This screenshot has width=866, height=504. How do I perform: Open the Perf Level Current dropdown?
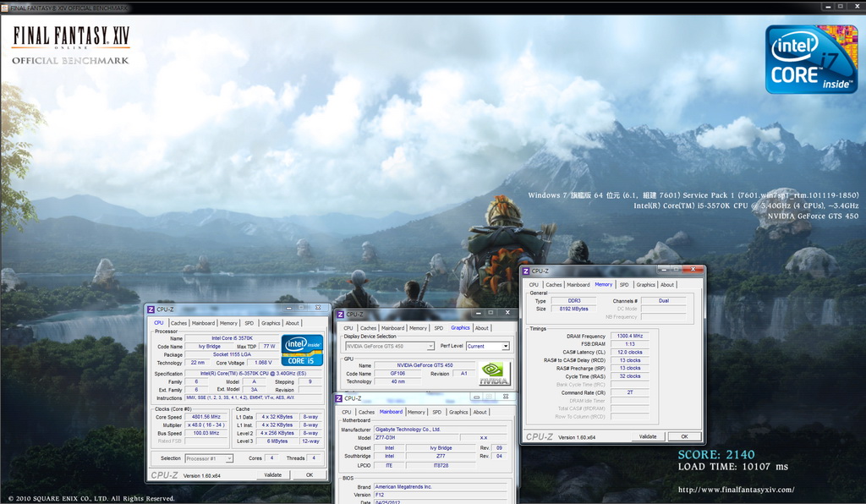488,346
